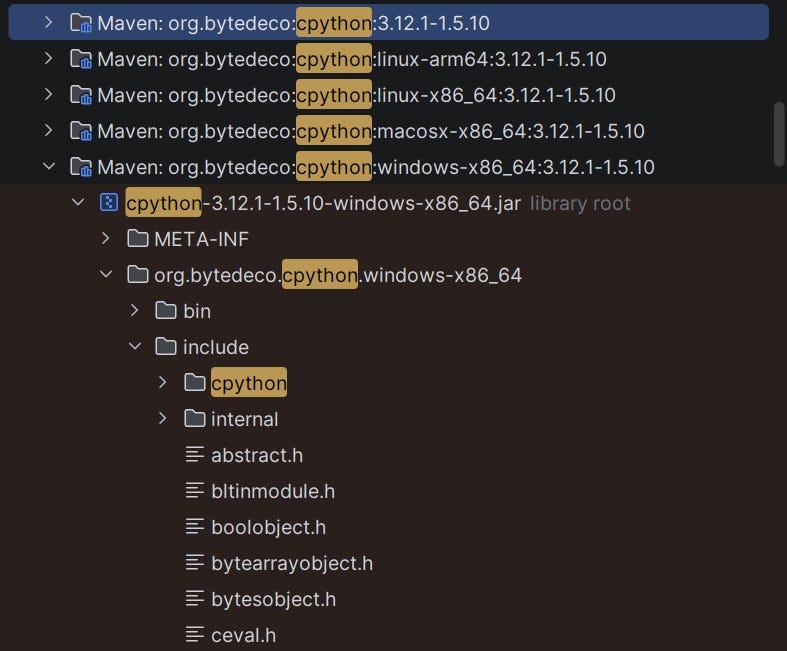Open the bytearrayobject.h header file
Image resolution: width=787 pixels, height=651 pixels.
[292, 564]
